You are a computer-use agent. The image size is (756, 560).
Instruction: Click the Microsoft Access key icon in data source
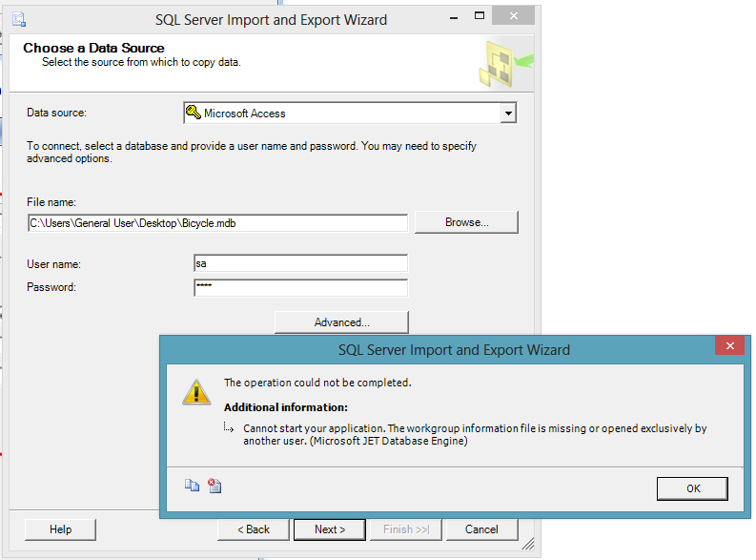pos(194,113)
